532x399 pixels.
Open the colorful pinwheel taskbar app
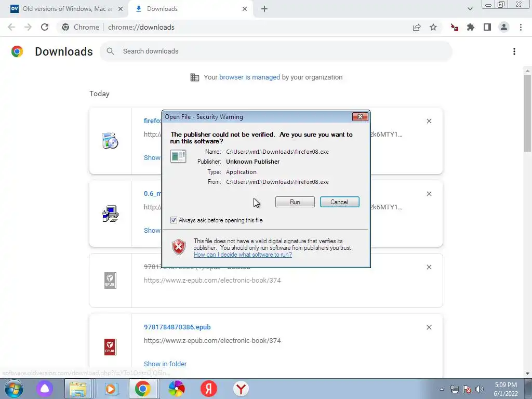(x=177, y=389)
